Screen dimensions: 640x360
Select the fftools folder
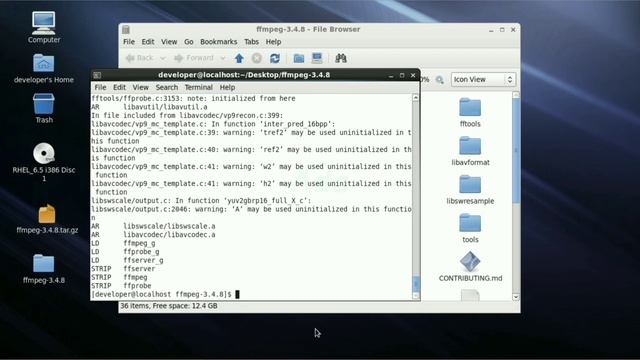pos(470,113)
